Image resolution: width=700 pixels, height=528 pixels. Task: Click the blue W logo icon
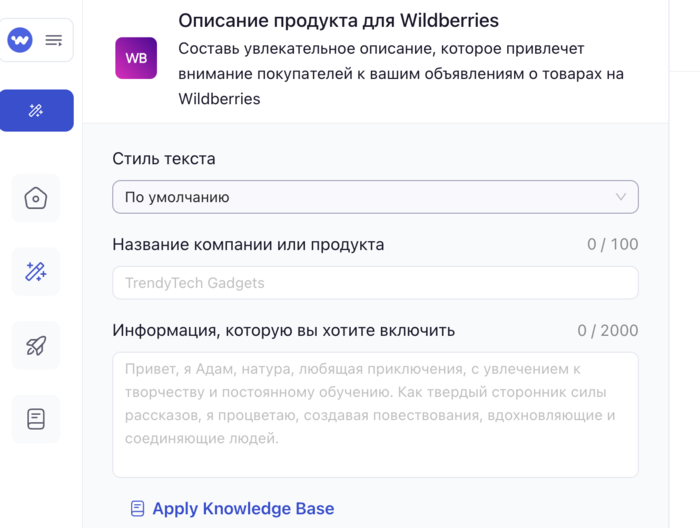(20, 40)
